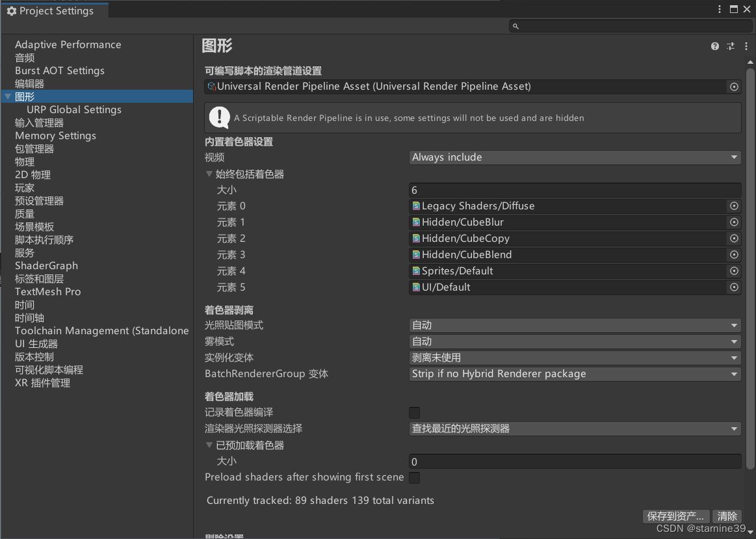The height and width of the screenshot is (539, 756).
Task: Open object picker for Universal Render Pipeline Asset
Action: point(734,86)
